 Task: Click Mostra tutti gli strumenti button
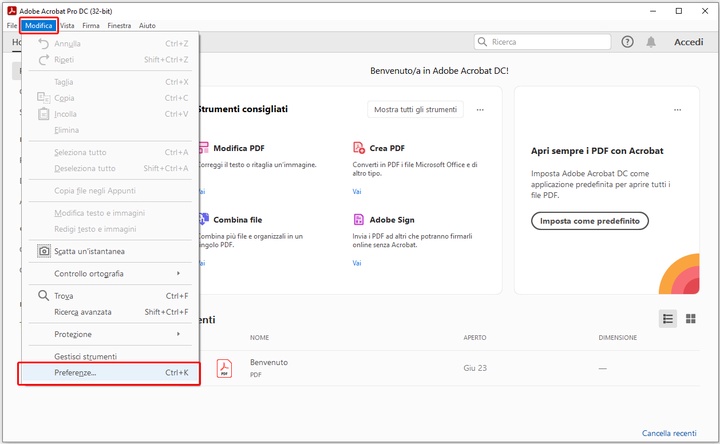(415, 109)
